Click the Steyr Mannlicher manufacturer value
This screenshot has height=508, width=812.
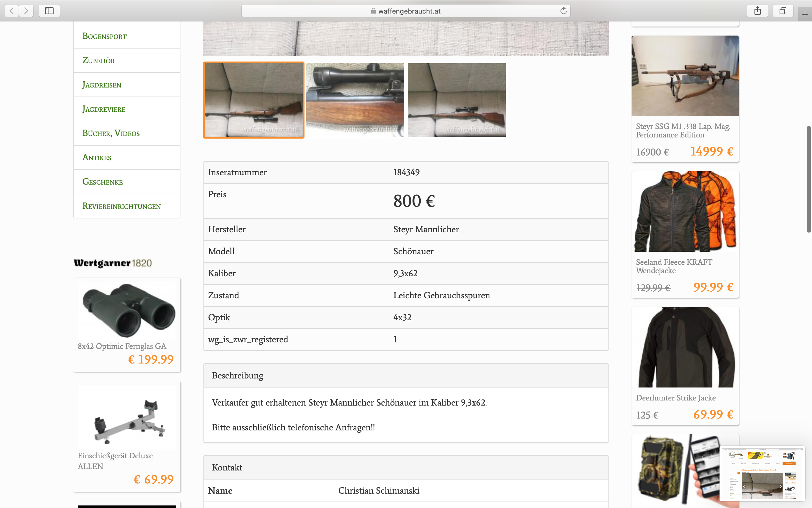pos(426,229)
